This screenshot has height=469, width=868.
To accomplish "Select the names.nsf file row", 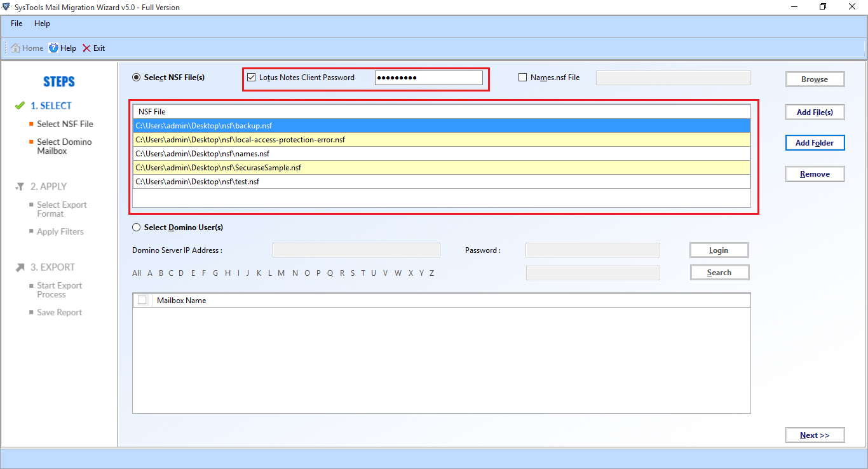I will point(442,154).
